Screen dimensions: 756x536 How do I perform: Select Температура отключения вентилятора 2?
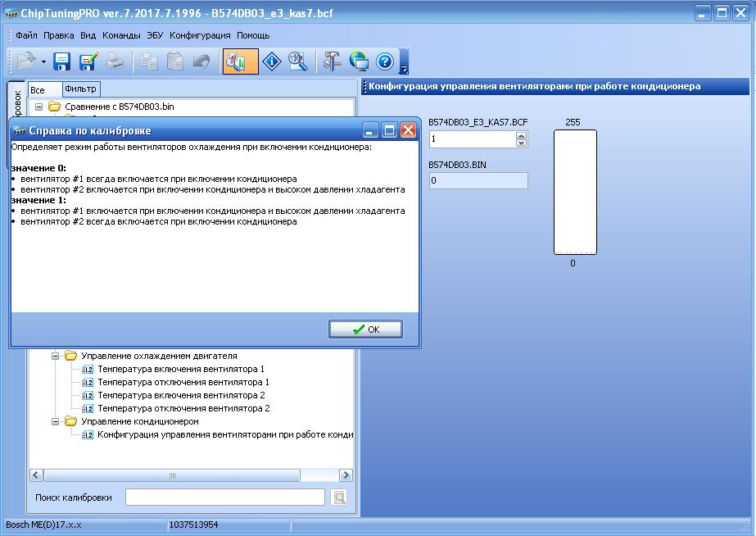183,408
